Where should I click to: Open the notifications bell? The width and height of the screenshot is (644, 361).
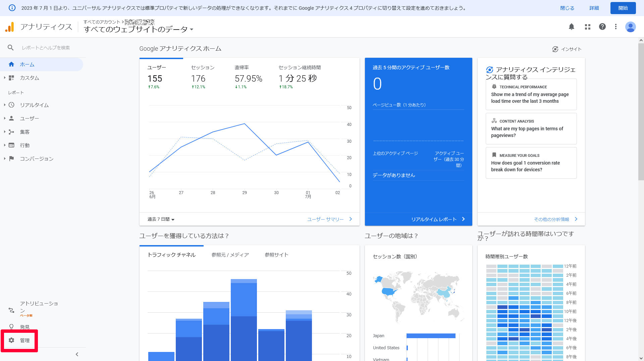(572, 27)
